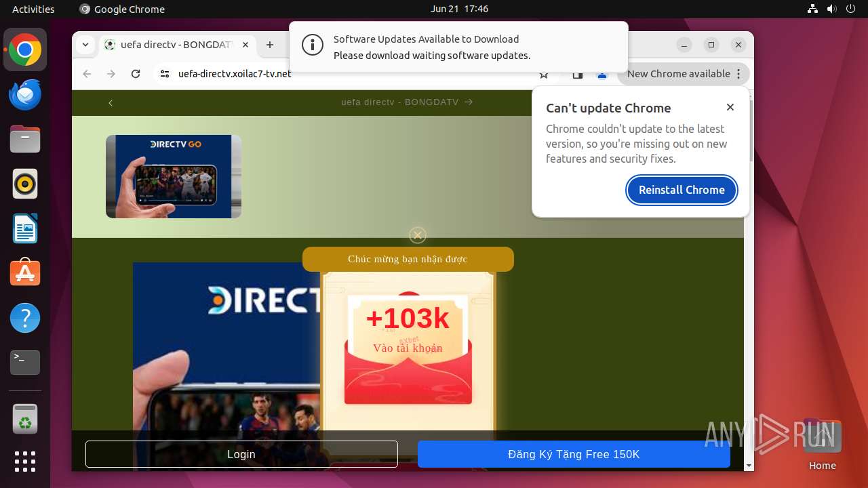The height and width of the screenshot is (488, 868).
Task: Follow the uefa directv - BONGDATV header link
Action: [x=407, y=102]
